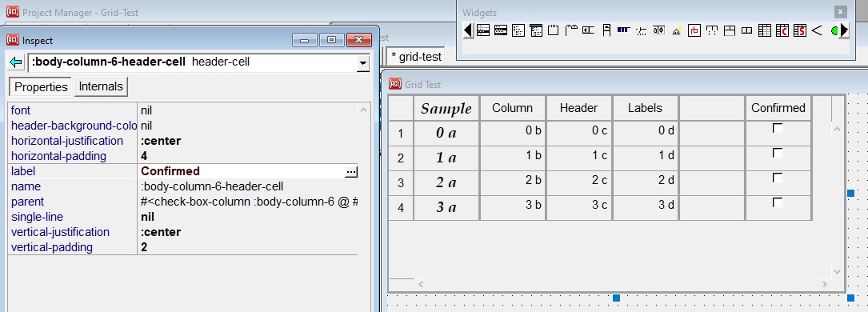This screenshot has width=868, height=312.
Task: Open label value editor with ellipsis button
Action: coord(351,172)
